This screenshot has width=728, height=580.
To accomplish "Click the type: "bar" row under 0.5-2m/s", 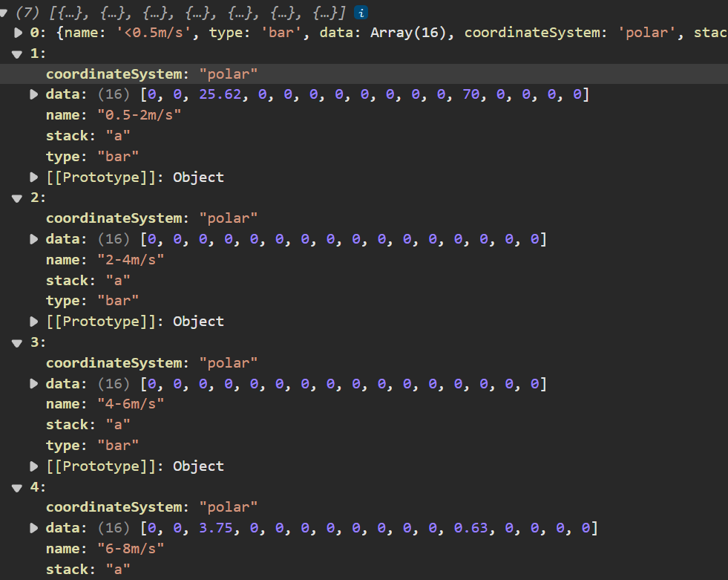I will tap(92, 157).
